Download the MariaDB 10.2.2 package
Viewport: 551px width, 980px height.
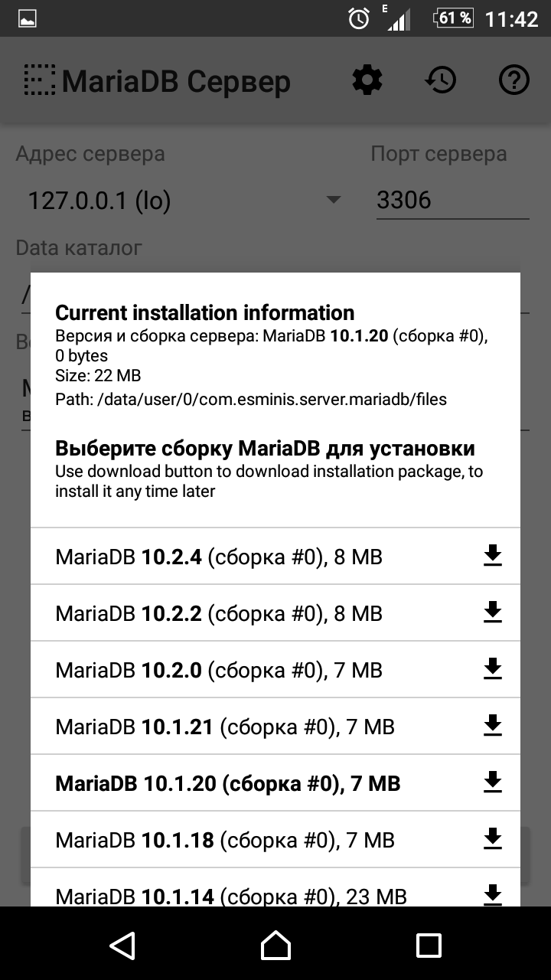pos(493,612)
